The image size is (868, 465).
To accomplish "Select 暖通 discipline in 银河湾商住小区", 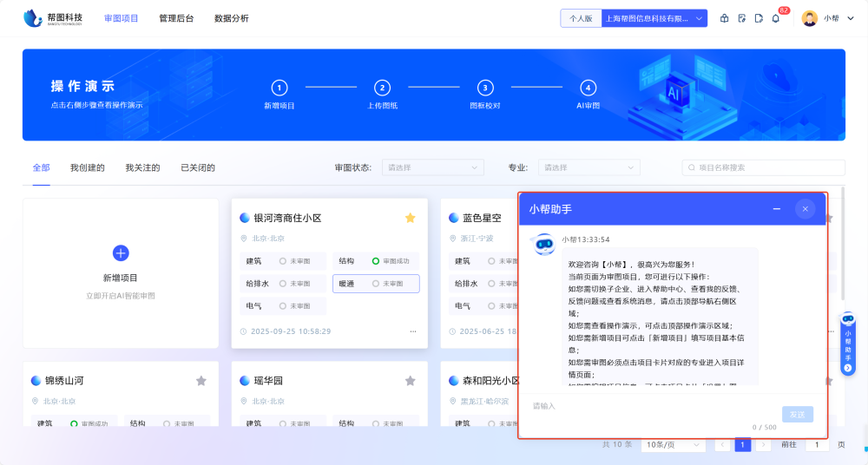I will 375,284.
